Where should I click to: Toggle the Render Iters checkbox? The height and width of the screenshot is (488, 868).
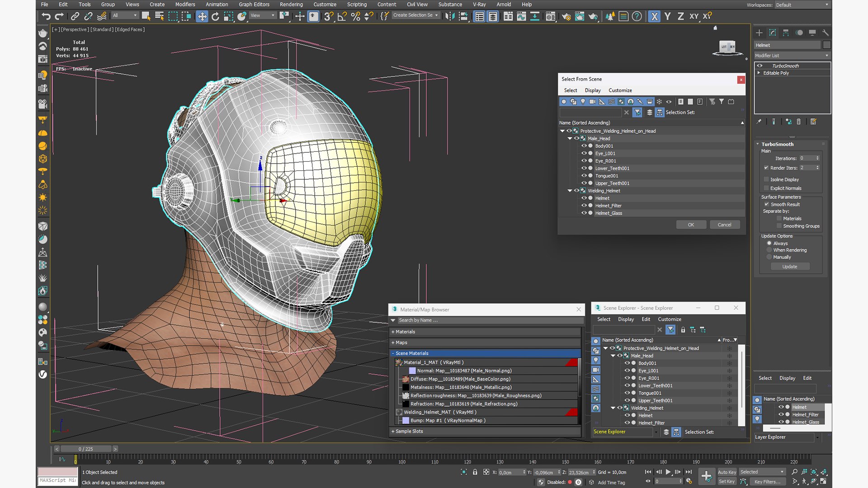(766, 168)
